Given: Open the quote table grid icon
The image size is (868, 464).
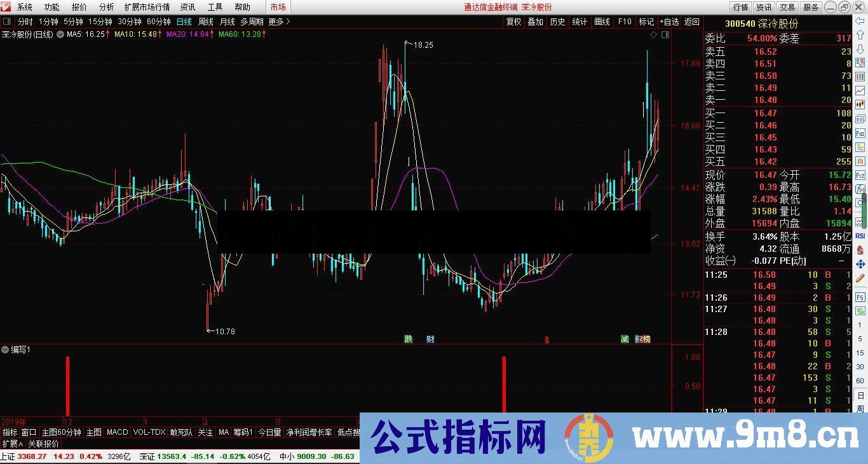Looking at the screenshot, I should coord(860,76).
